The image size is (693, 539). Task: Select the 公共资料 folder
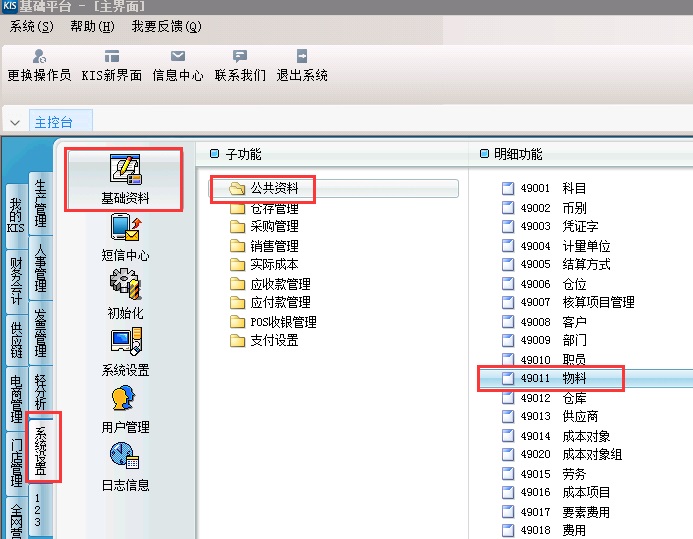point(263,189)
